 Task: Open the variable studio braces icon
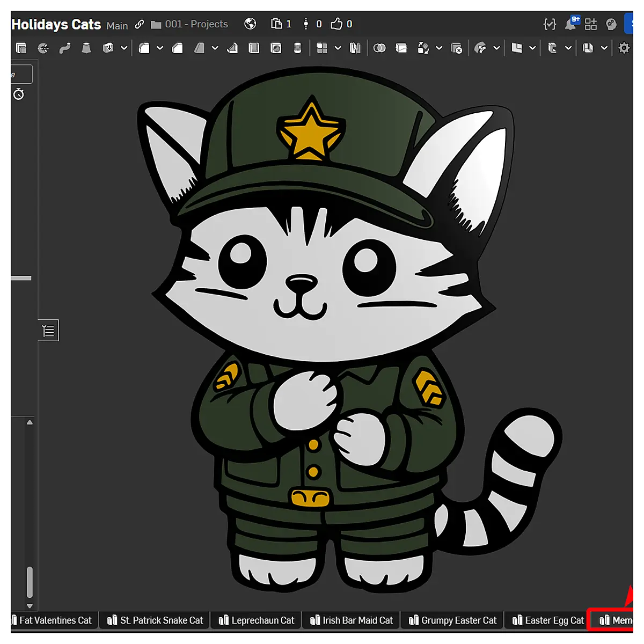click(x=550, y=24)
